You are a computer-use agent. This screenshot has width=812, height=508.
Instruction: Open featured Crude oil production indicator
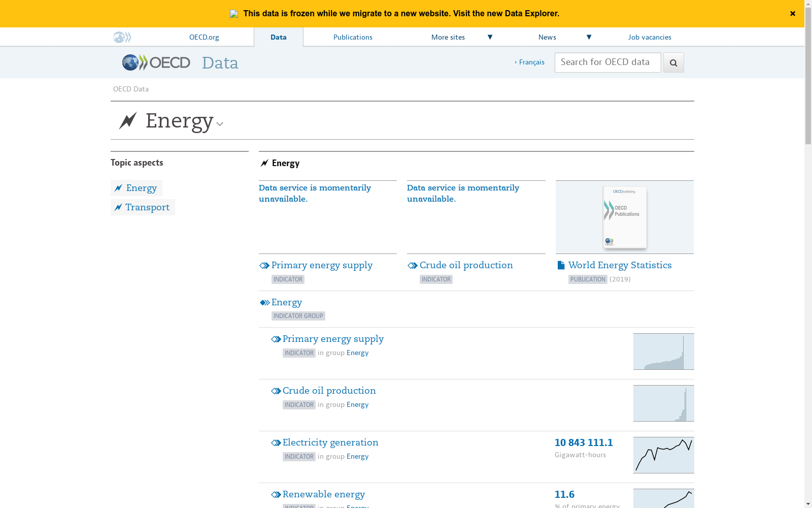click(x=466, y=265)
